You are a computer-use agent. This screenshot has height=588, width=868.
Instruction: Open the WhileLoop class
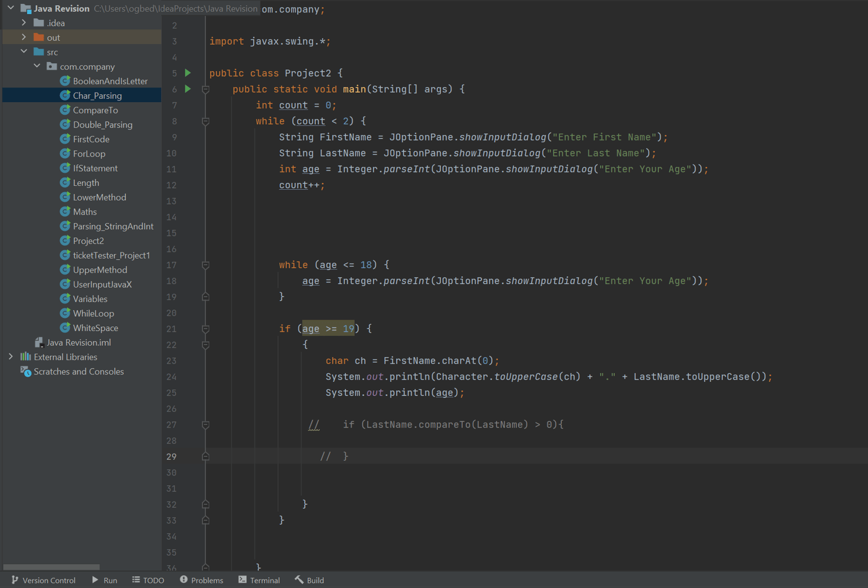coord(93,313)
